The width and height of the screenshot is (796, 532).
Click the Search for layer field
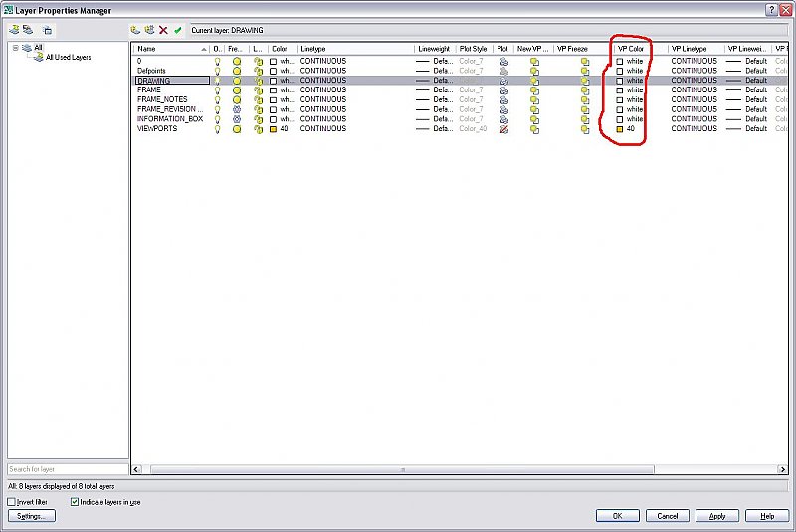[68, 469]
